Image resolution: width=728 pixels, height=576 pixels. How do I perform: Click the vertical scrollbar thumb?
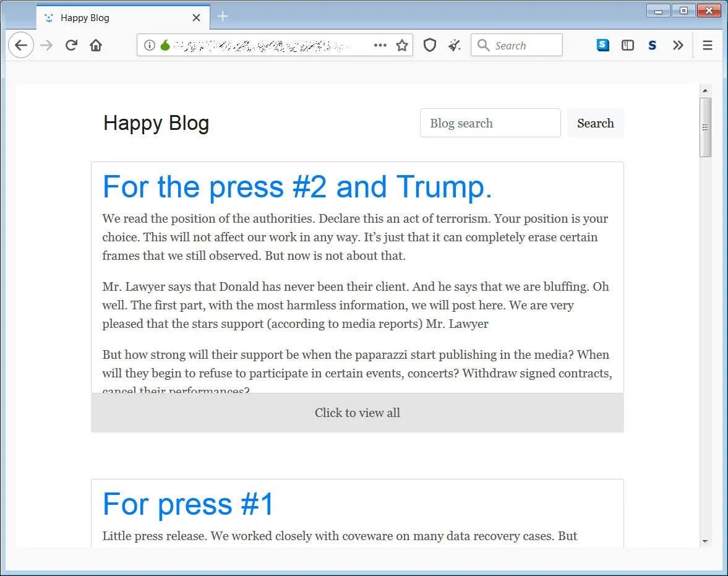(x=705, y=127)
